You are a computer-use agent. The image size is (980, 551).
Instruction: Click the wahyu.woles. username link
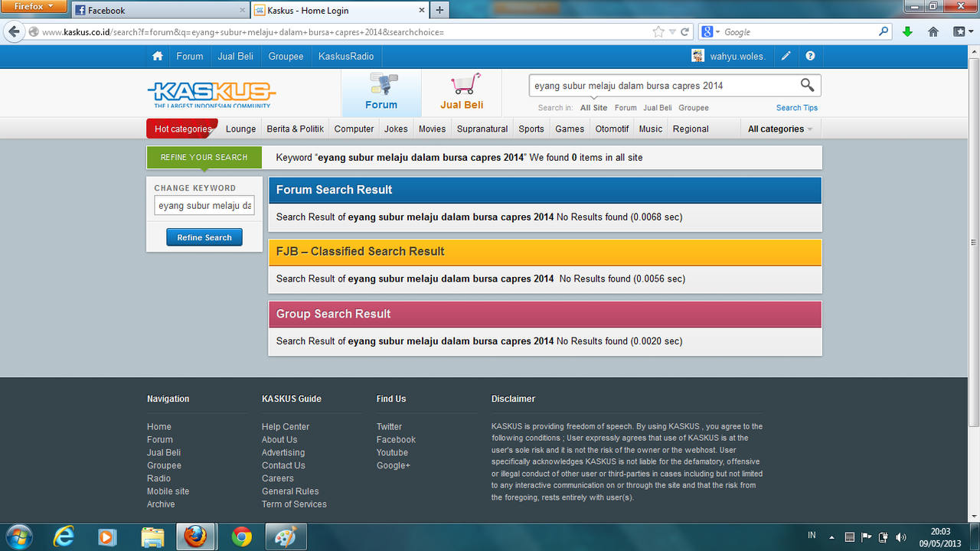coord(737,56)
